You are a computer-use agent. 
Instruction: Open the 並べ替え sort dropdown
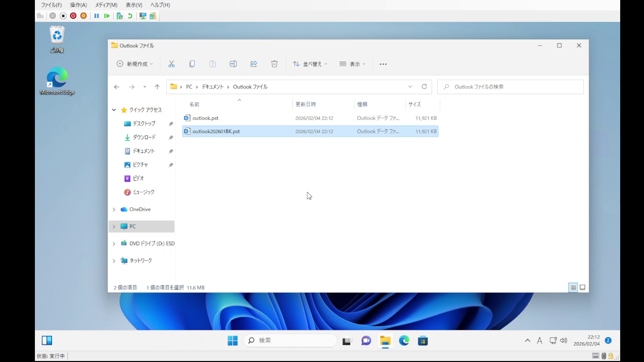tap(310, 64)
